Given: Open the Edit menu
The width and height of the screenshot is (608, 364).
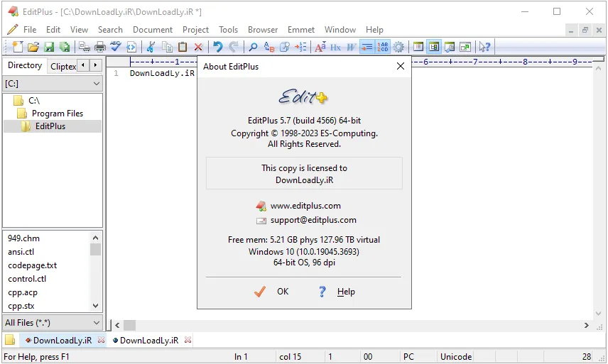Looking at the screenshot, I should [53, 29].
